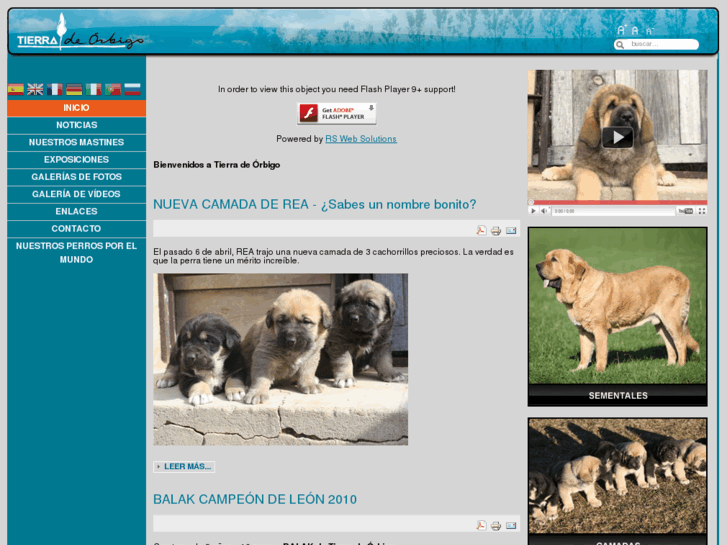Screen dimensions: 727x545
Task: Select 'Bienvenidos a Tierra de Órbigo' text
Action: pos(217,165)
